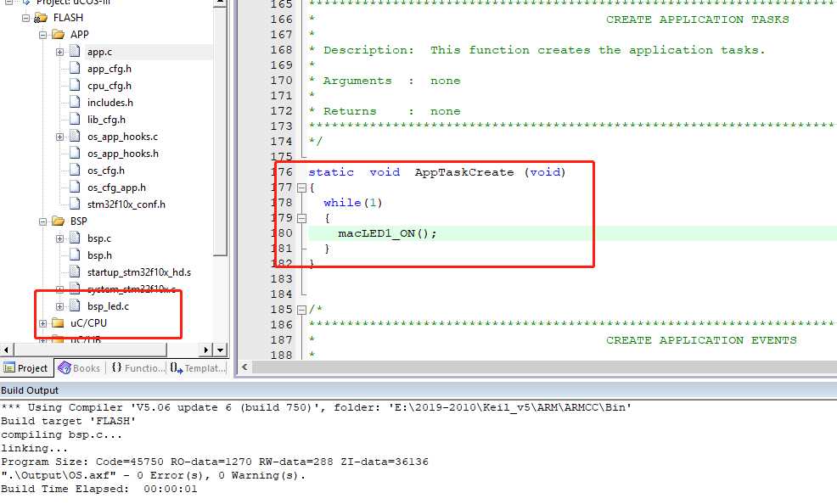Expand the bsp_led.c file node
Viewport: 837px width, 504px height.
[59, 306]
